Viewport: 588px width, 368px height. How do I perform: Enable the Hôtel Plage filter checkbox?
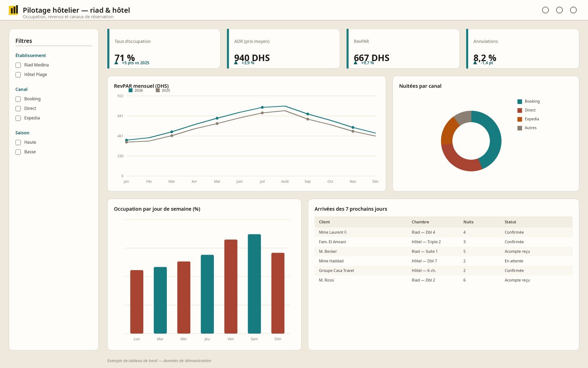(x=18, y=75)
